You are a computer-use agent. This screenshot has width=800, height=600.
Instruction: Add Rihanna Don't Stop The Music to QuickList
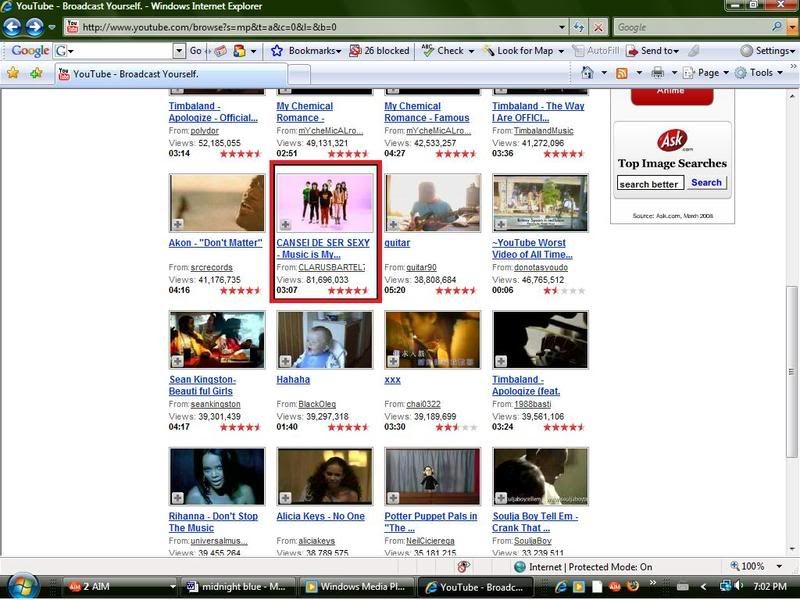click(178, 498)
